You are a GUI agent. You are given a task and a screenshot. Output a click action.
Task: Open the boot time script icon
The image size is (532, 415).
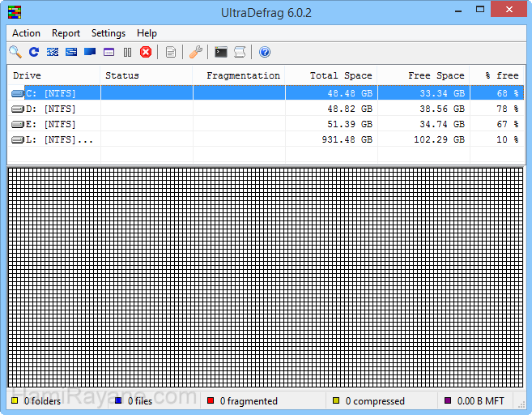[240, 52]
